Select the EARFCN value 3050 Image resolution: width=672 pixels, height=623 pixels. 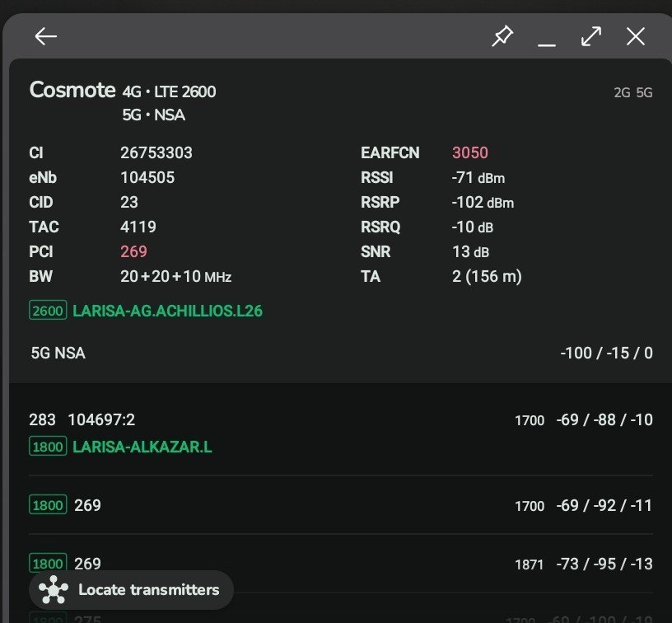pos(470,152)
